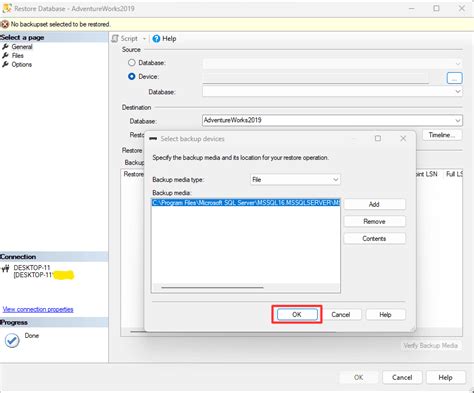Click the progress Done checkmark icon

point(12,340)
